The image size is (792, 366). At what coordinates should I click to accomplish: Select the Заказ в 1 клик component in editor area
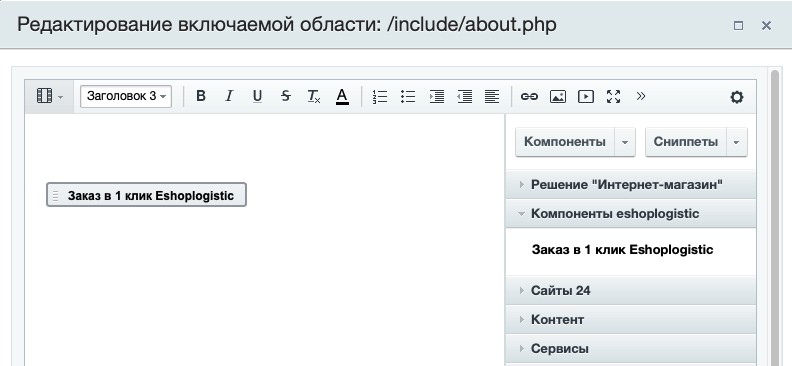[146, 195]
